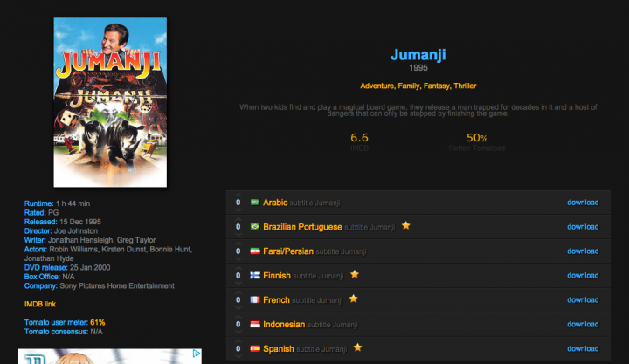Open the Indonesian subtitle entry
This screenshot has width=629, height=364.
[x=310, y=325]
